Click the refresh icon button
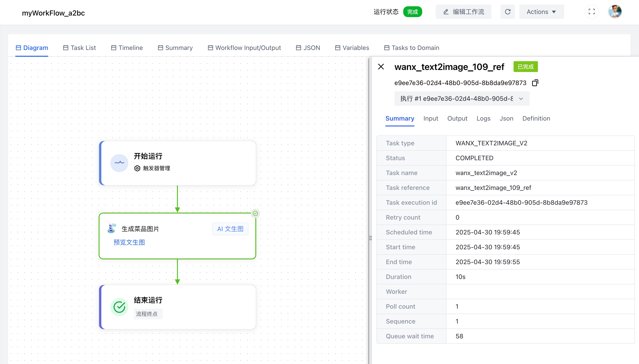Screen dimensions: 639x364 click(508, 12)
